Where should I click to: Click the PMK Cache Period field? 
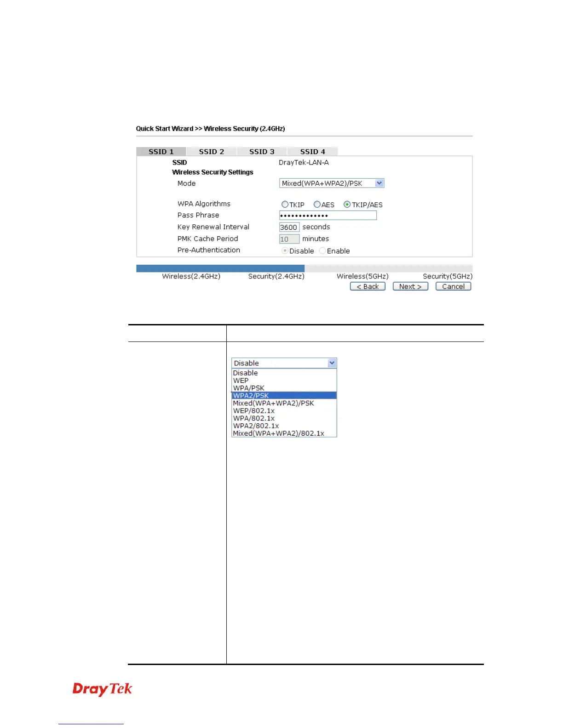tap(289, 239)
